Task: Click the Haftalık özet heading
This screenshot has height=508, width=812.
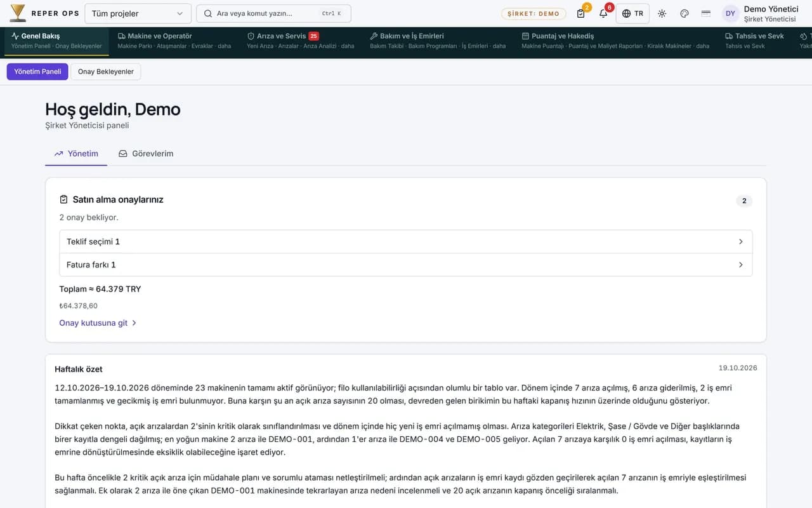Action: click(x=79, y=369)
